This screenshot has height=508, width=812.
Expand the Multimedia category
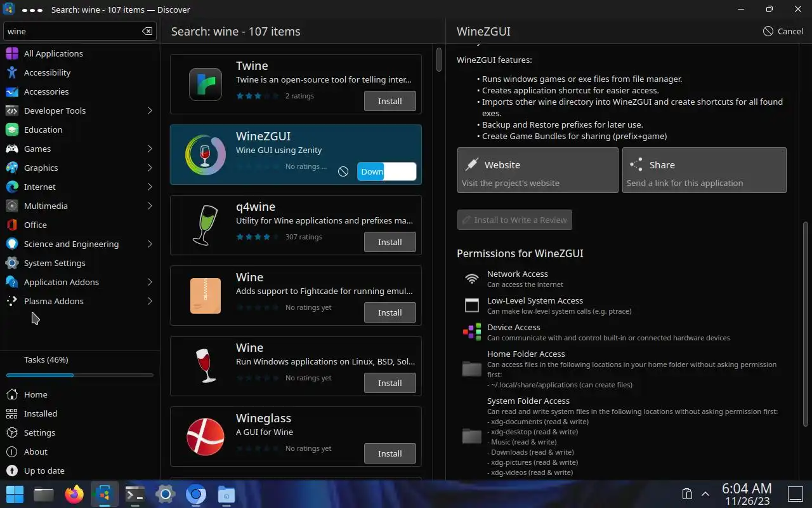pyautogui.click(x=150, y=206)
